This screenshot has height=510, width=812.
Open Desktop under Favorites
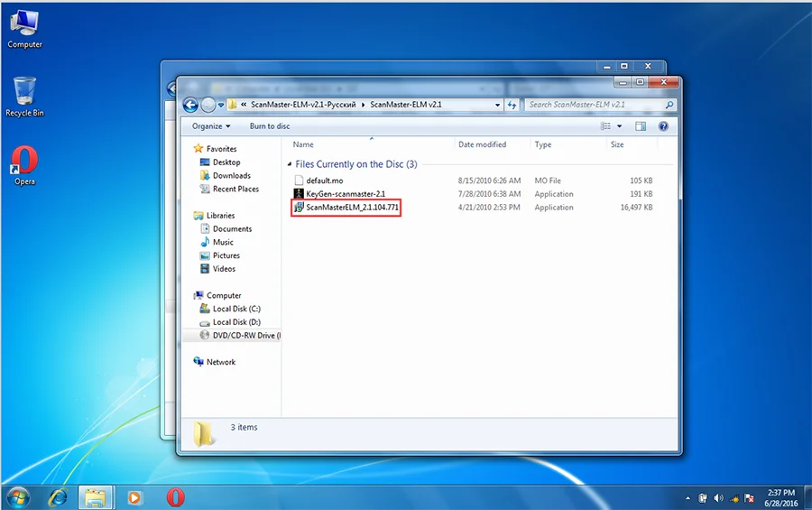pos(226,162)
